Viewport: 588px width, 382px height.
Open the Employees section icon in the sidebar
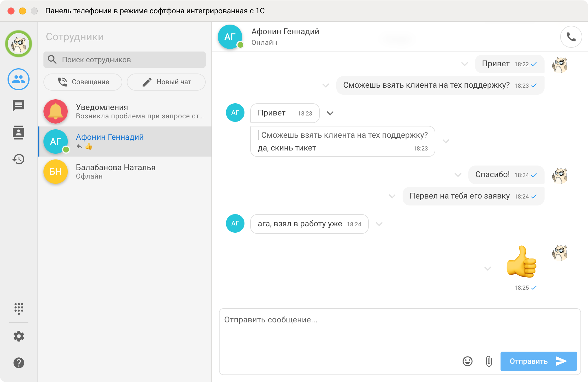[x=19, y=79]
